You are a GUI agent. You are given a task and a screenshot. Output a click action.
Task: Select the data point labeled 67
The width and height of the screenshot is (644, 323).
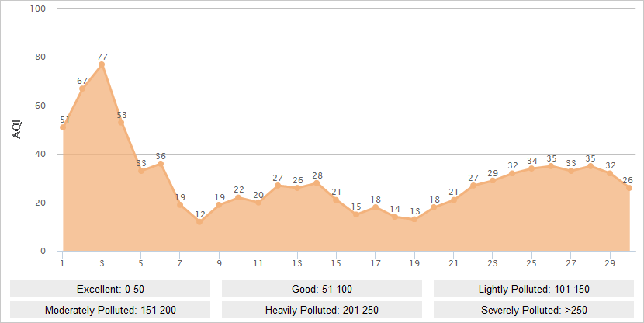[82, 89]
